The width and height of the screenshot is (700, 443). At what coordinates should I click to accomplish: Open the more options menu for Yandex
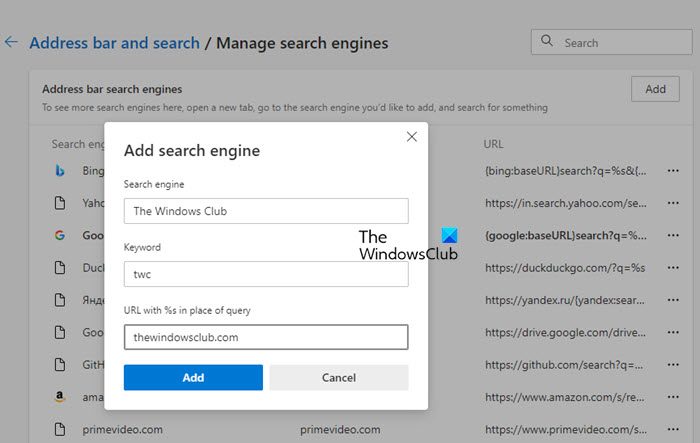pyautogui.click(x=673, y=300)
